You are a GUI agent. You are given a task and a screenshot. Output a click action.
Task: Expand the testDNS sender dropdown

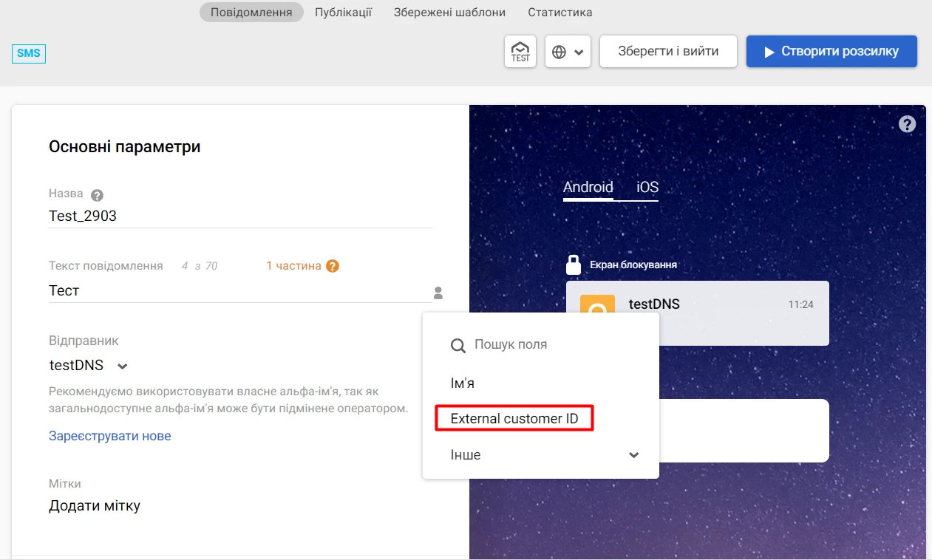123,366
